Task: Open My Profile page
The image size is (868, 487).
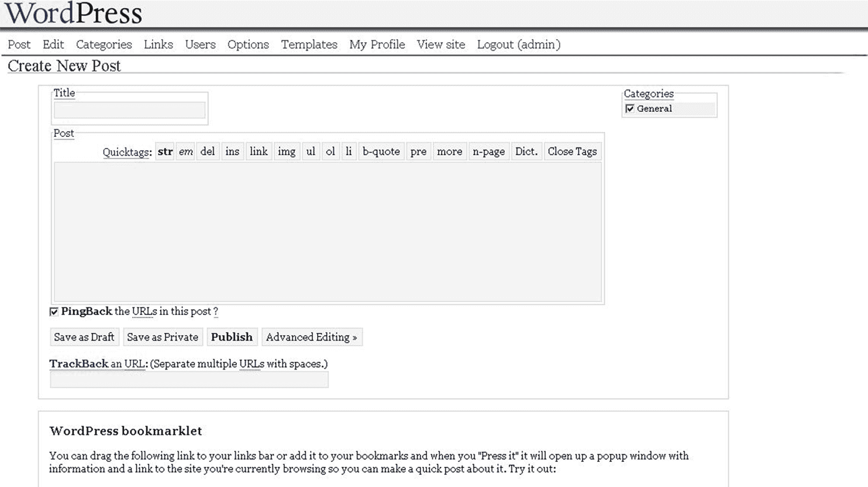Action: (377, 44)
